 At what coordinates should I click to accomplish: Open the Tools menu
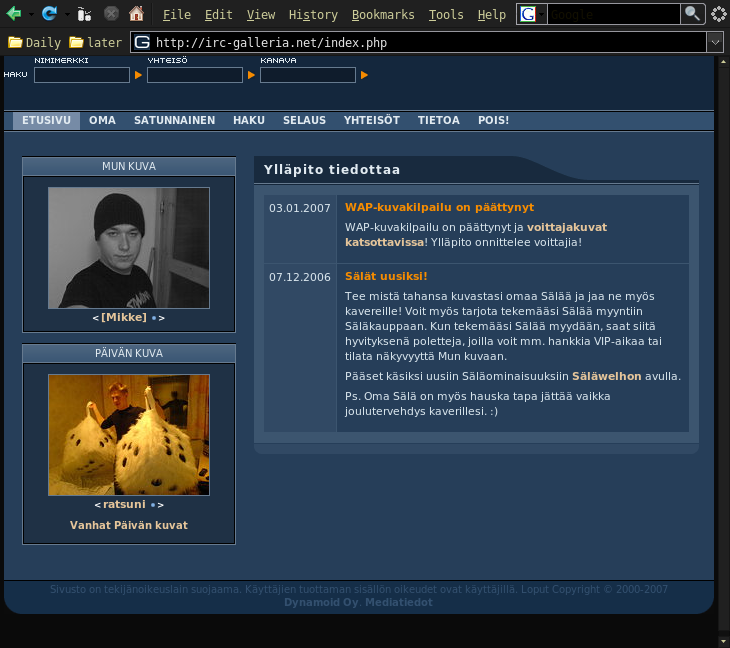446,15
